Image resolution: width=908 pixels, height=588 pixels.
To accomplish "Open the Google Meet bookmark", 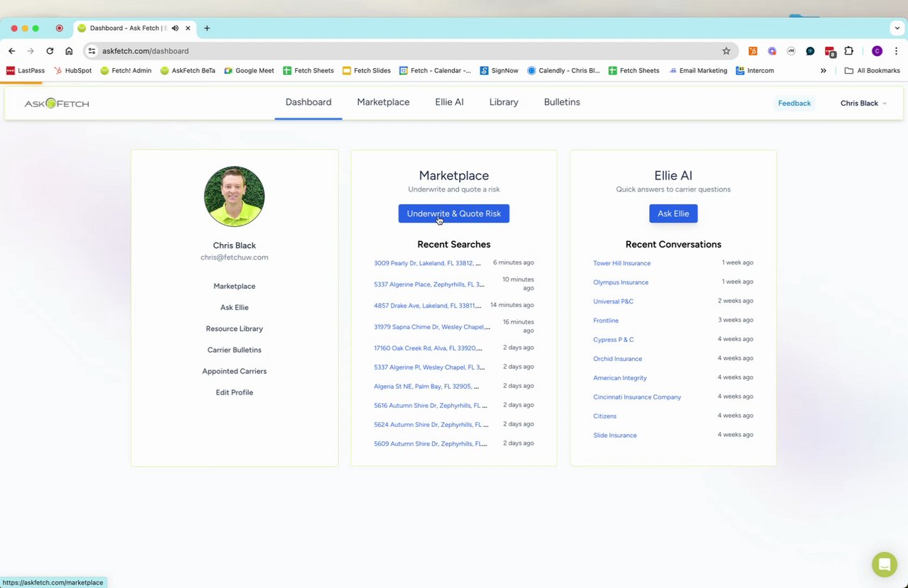I will click(250, 71).
